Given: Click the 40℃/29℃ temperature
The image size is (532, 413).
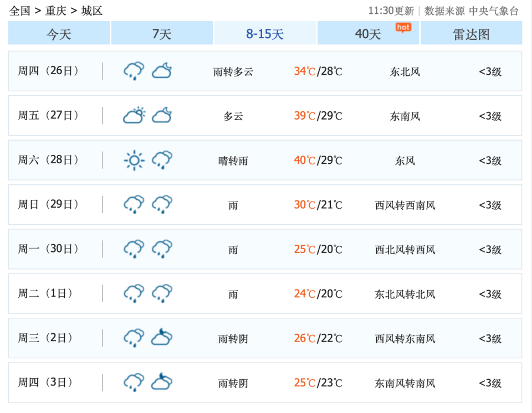Looking at the screenshot, I should point(318,161).
